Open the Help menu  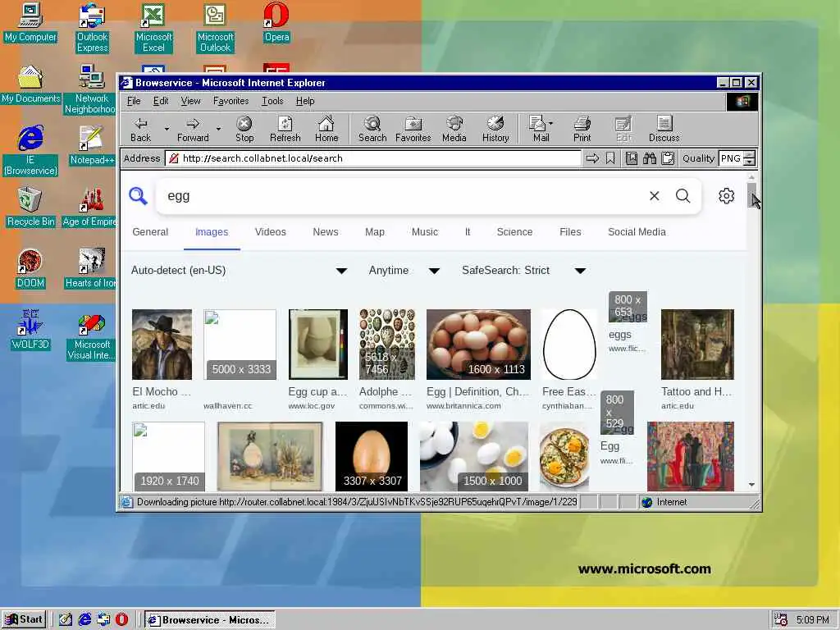(x=305, y=101)
